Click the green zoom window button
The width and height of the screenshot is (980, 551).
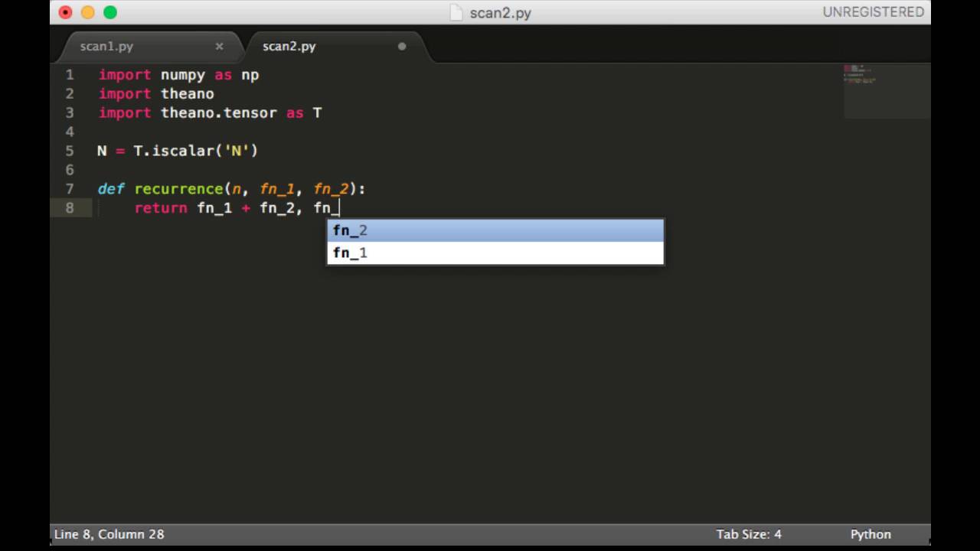[110, 12]
